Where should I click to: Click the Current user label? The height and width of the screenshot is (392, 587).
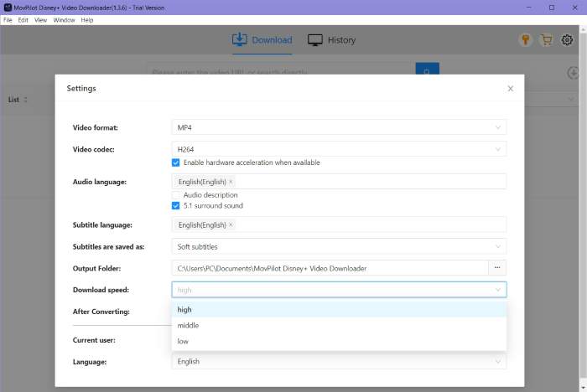[x=94, y=340]
